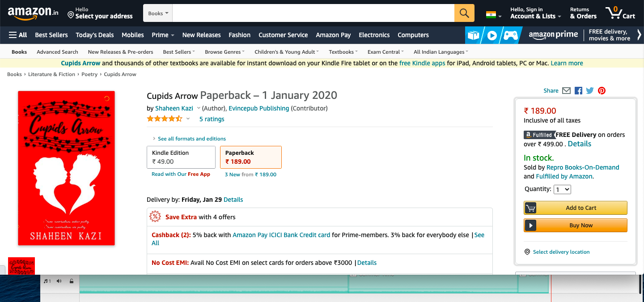Open Repro Books-On-Demand seller link

pos(583,167)
